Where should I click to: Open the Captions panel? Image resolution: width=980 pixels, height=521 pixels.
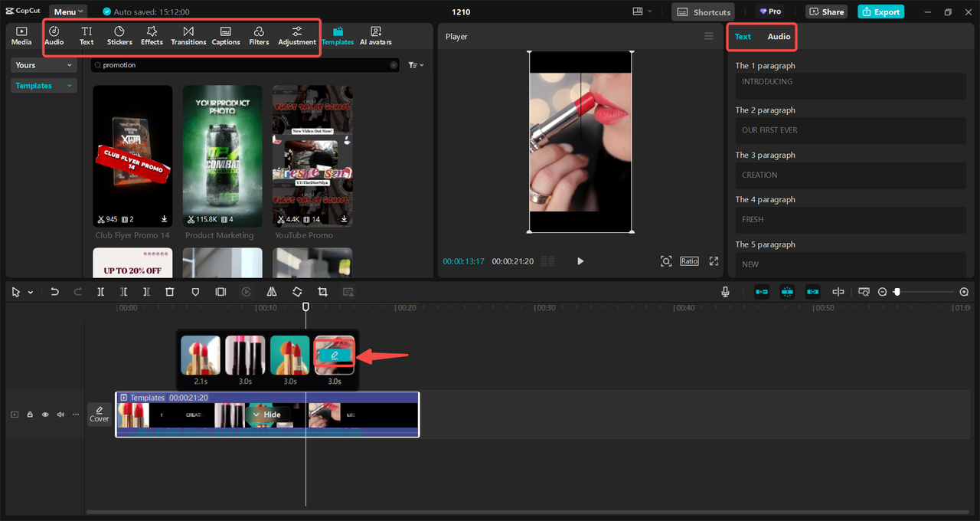click(x=226, y=35)
